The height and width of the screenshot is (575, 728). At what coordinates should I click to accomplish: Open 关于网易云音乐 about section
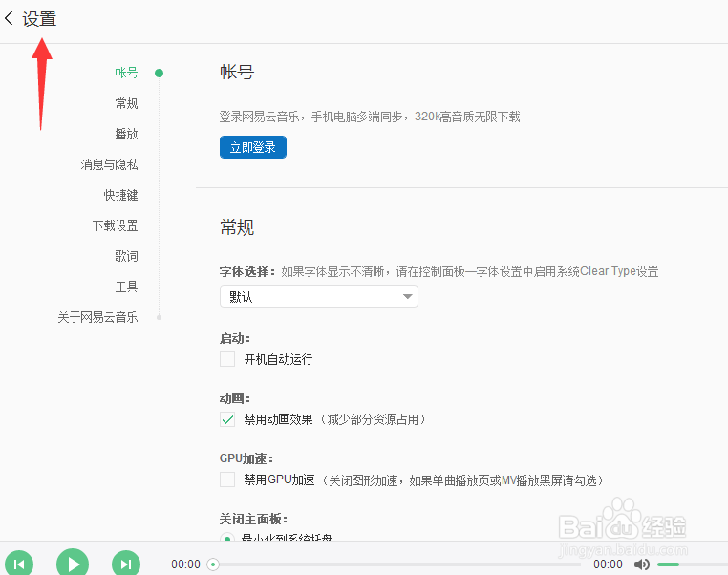[97, 317]
